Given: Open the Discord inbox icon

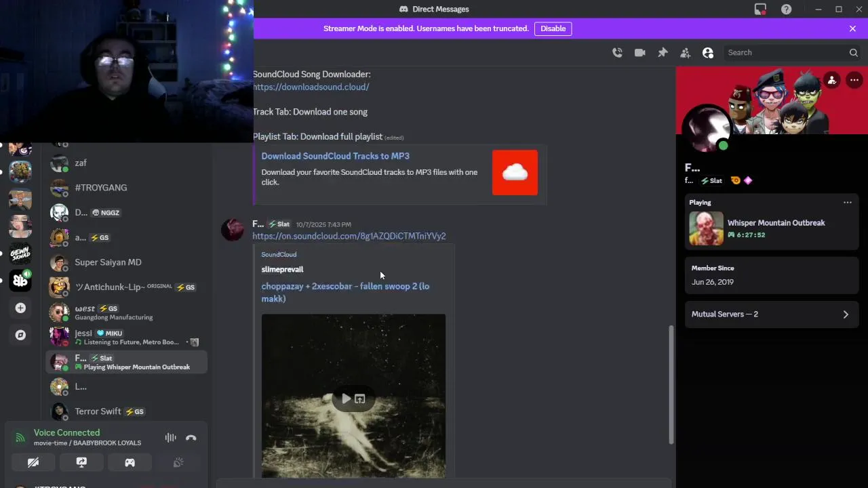Looking at the screenshot, I should click(x=760, y=9).
